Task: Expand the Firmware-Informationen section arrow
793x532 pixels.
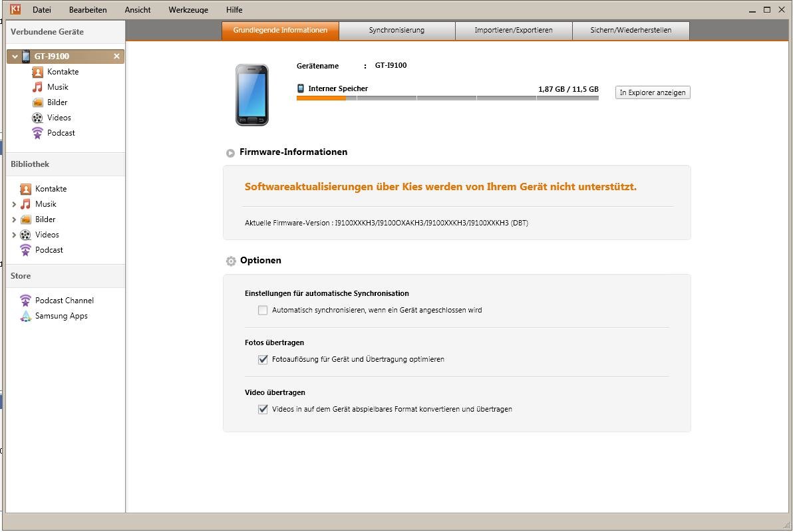Action: 230,153
